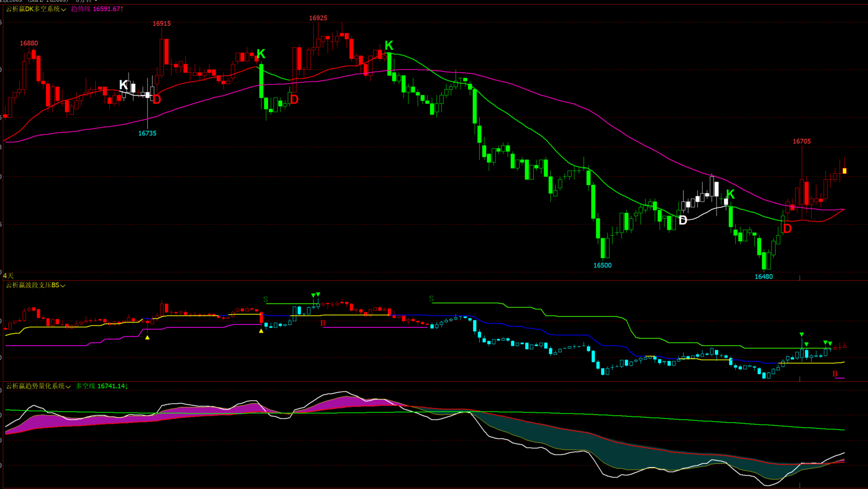The image size is (868, 489).
Task: Select the 16480 low price label
Action: click(764, 277)
